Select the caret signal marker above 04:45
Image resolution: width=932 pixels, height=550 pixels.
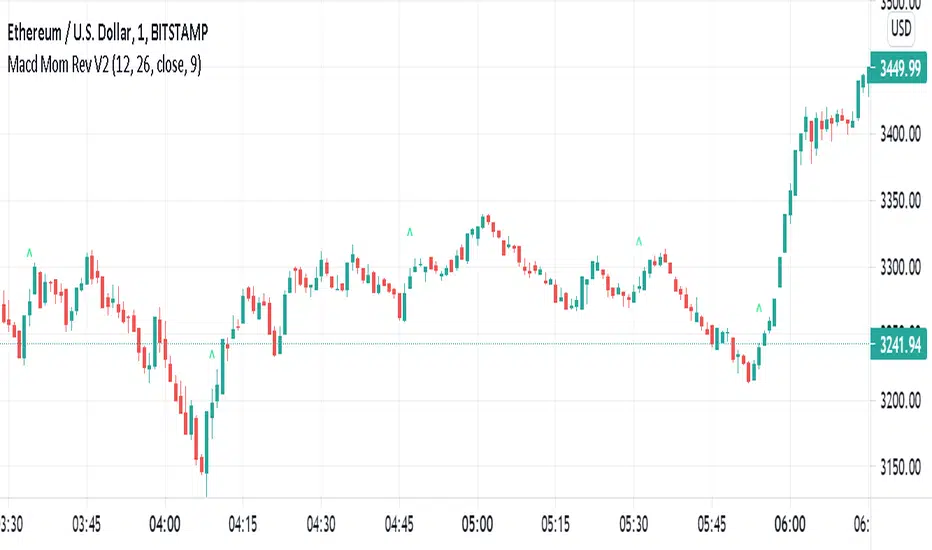point(410,232)
